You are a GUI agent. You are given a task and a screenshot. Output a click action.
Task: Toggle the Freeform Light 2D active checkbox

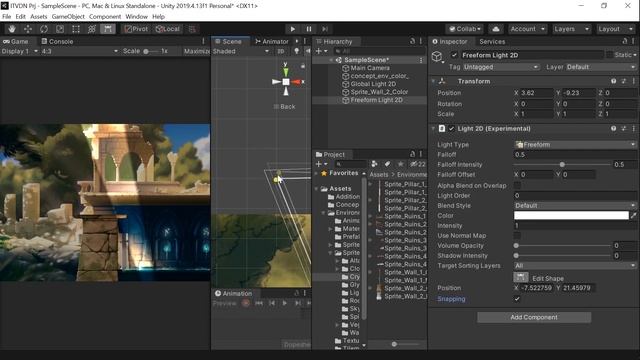pos(454,55)
